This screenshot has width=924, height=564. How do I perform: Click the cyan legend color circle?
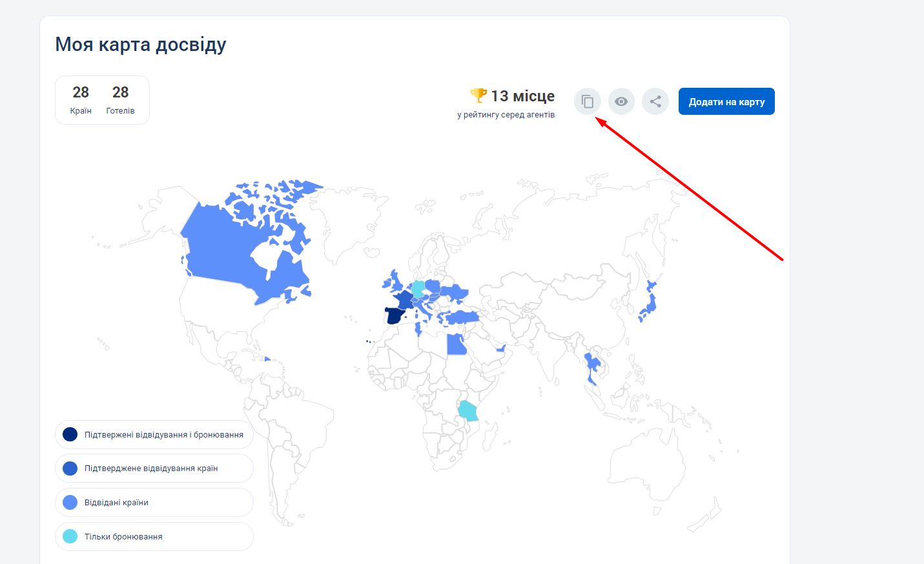pos(70,536)
